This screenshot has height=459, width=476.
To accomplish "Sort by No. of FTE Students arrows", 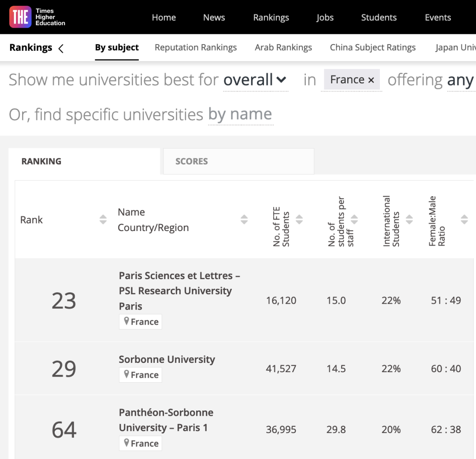I will pyautogui.click(x=299, y=219).
